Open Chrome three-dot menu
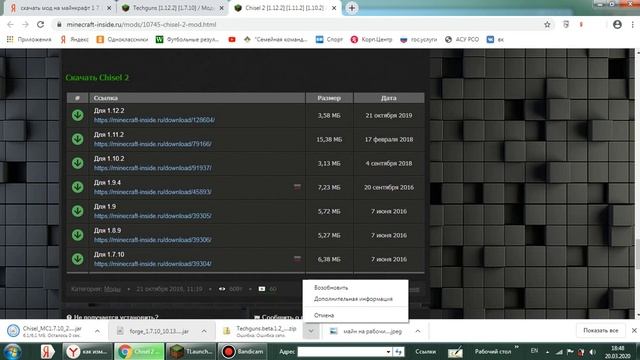Screen dimensions: 640x360 (633, 24)
